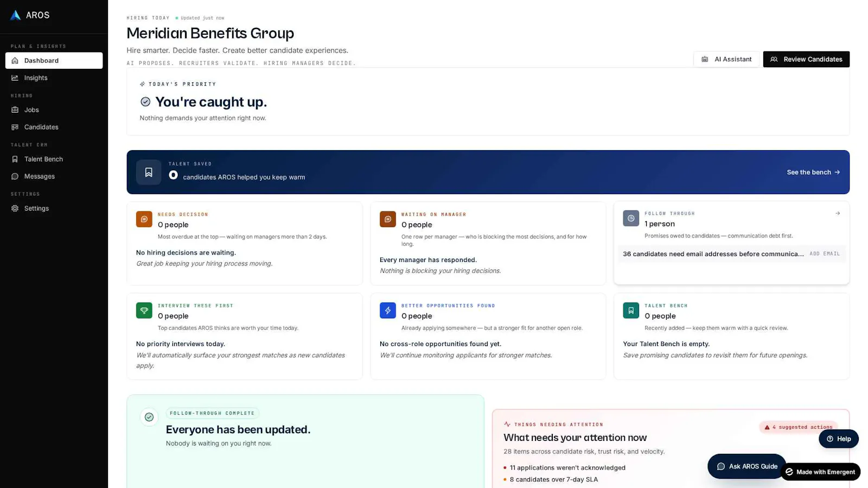This screenshot has height=488, width=868.
Task: Click the Follow-through complete check icon
Action: (x=149, y=417)
